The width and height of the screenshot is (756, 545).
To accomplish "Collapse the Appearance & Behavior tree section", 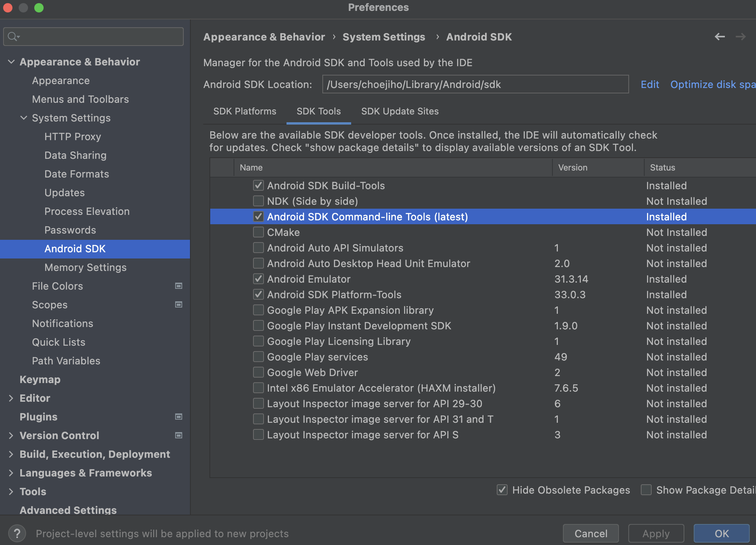I will [11, 62].
